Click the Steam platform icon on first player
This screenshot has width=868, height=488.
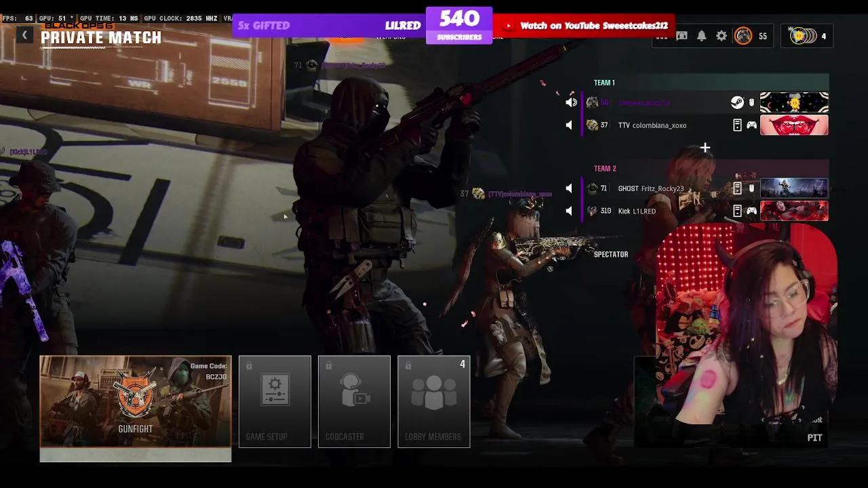pos(737,102)
